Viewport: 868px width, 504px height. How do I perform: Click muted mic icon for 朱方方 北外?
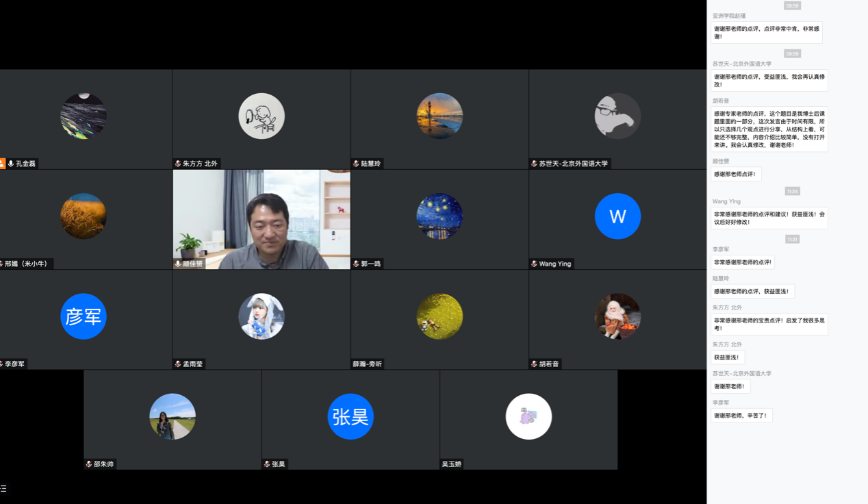point(178,164)
